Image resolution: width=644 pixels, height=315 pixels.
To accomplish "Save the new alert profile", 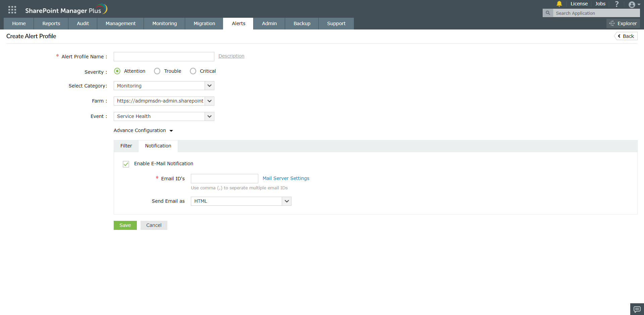I will pyautogui.click(x=125, y=225).
